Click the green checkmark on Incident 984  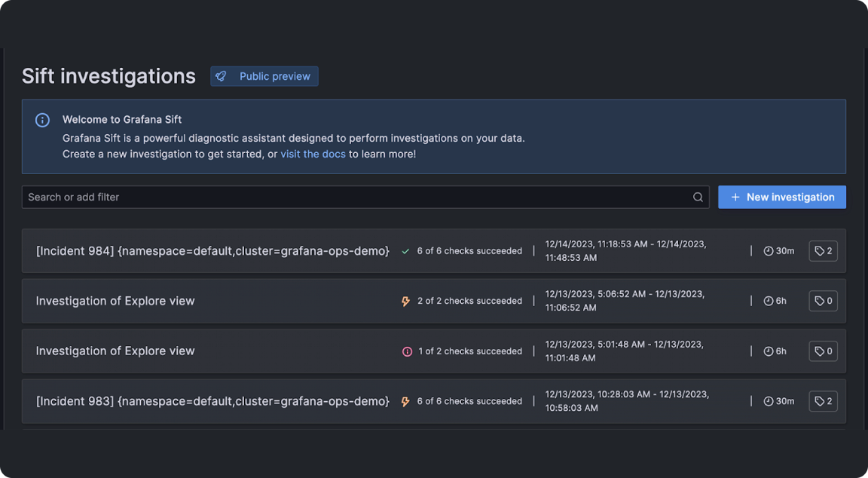[x=406, y=251]
